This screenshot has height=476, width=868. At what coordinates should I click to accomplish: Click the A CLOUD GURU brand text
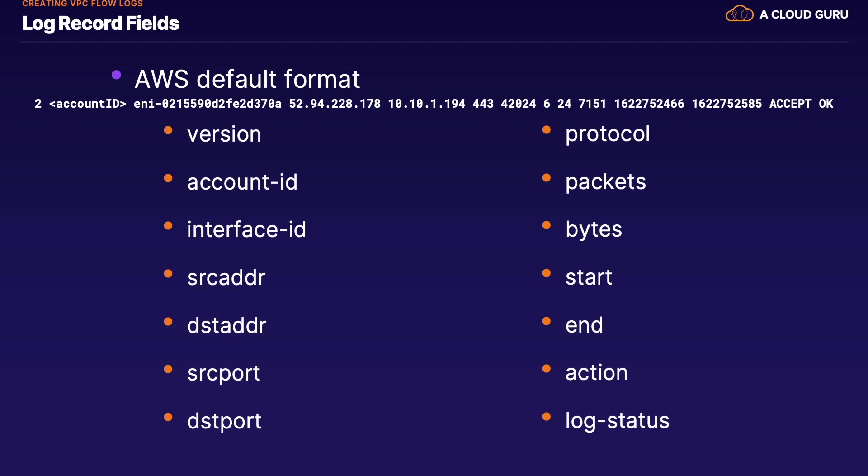(804, 14)
